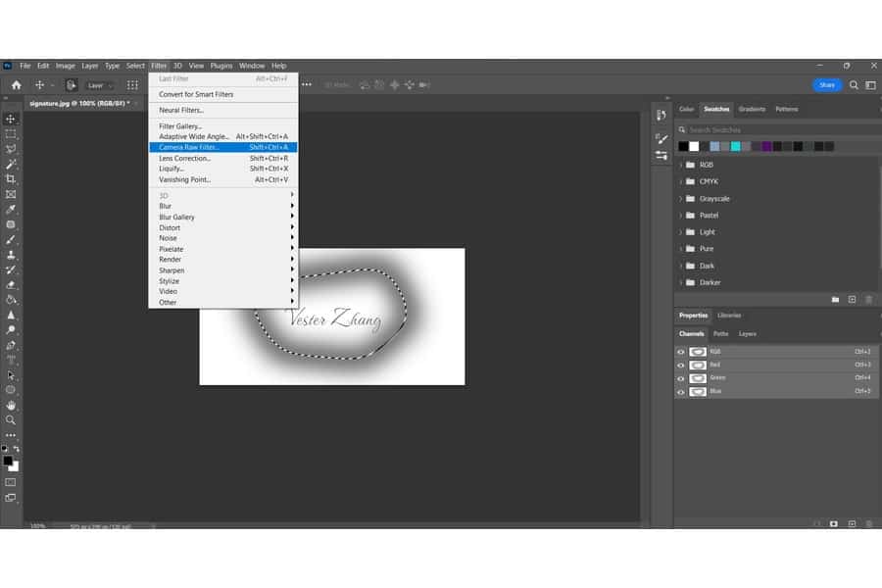Viewport: 882px width, 588px height.
Task: Expand the RGB swatch folder
Action: 681,165
